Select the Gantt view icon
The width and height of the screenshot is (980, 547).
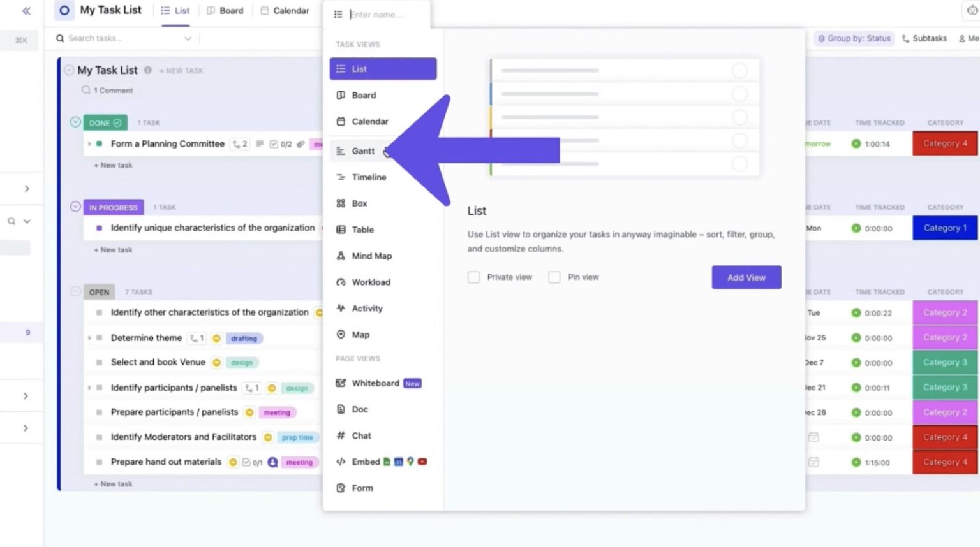tap(340, 151)
